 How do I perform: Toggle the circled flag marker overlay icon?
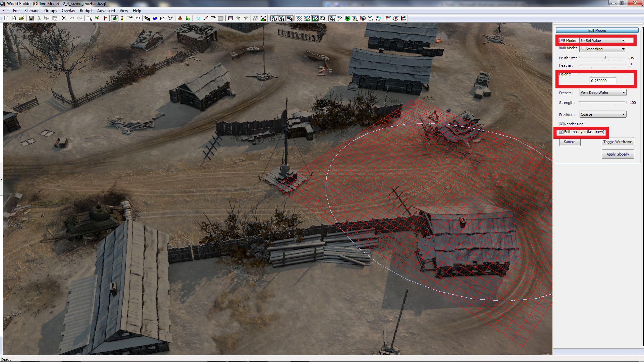396,18
